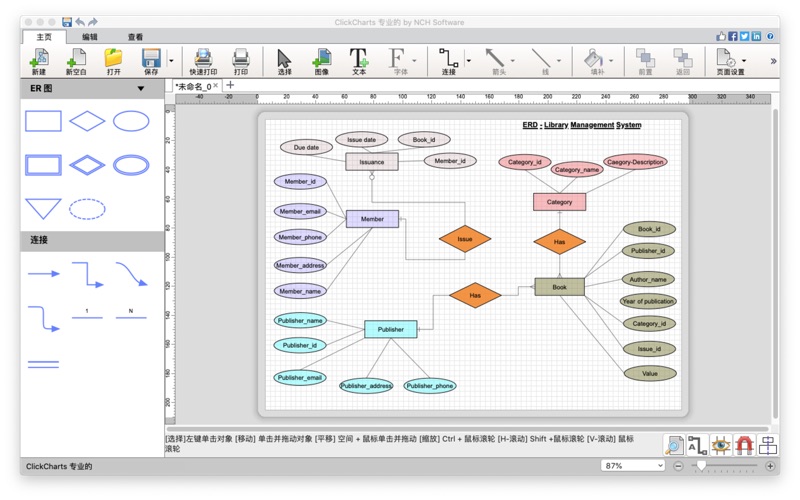Click the Open (打开) folder icon

[x=113, y=61]
